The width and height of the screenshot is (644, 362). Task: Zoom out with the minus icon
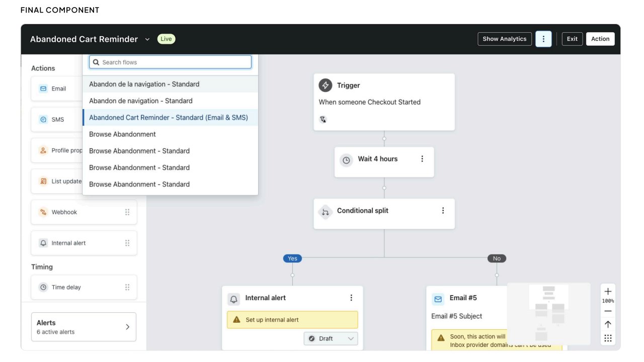coord(608,311)
